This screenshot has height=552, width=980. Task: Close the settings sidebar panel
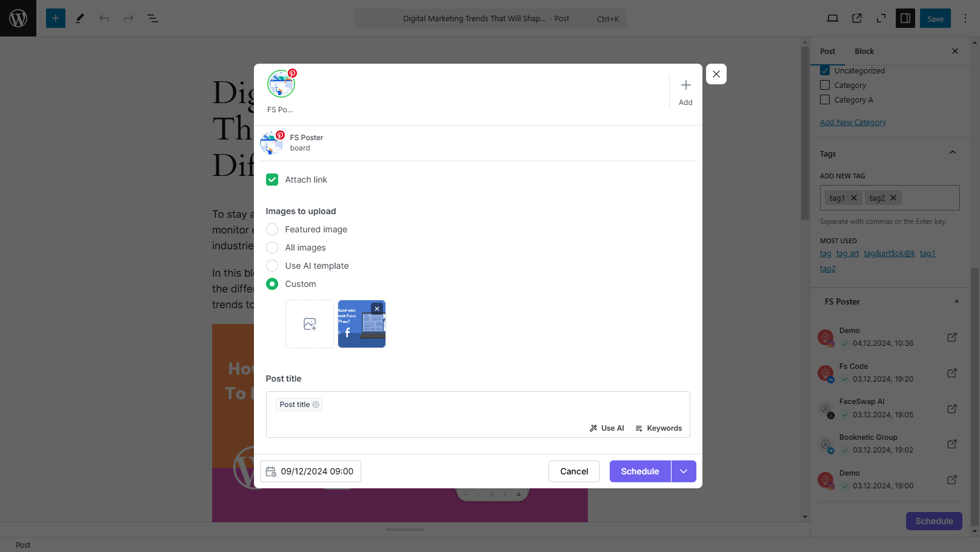click(955, 51)
